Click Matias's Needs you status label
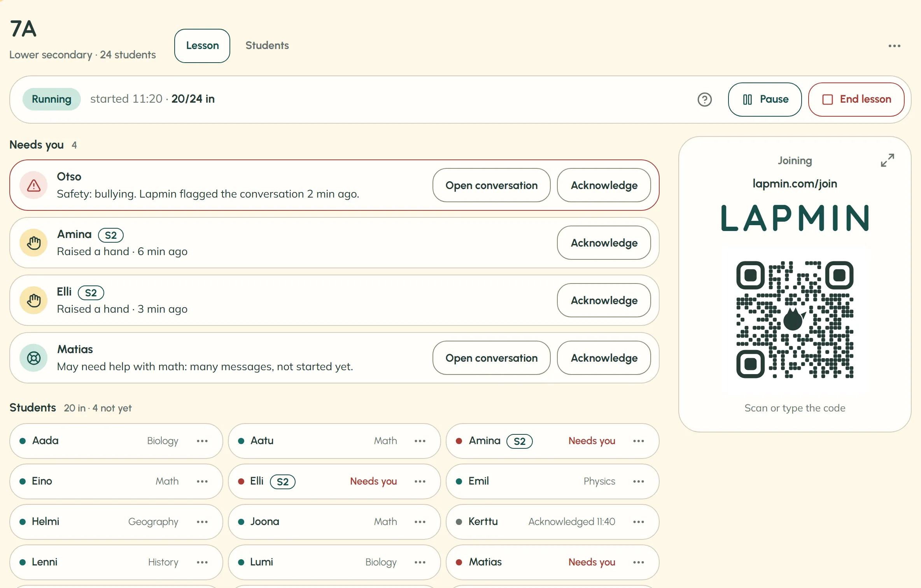The height and width of the screenshot is (588, 921). 592,562
